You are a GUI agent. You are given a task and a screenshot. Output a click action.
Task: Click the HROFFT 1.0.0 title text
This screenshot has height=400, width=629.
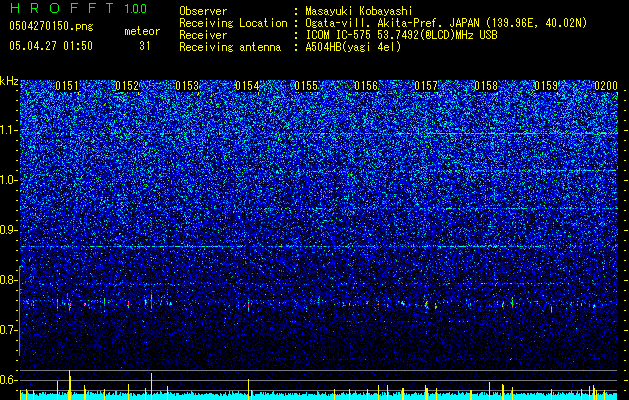coord(78,8)
